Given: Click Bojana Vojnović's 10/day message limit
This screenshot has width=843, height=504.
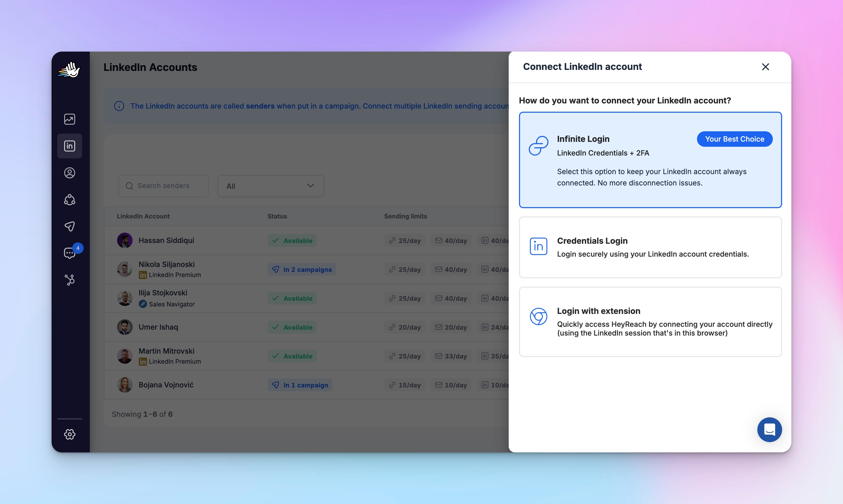Looking at the screenshot, I should click(x=451, y=385).
